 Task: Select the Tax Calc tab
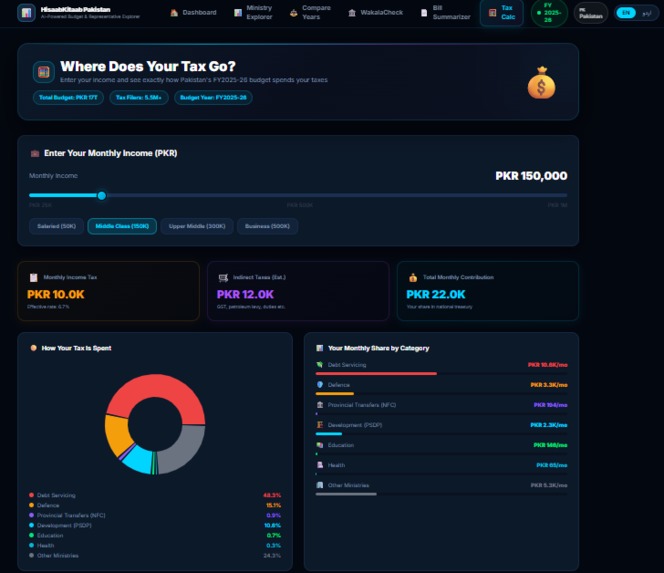pos(502,13)
